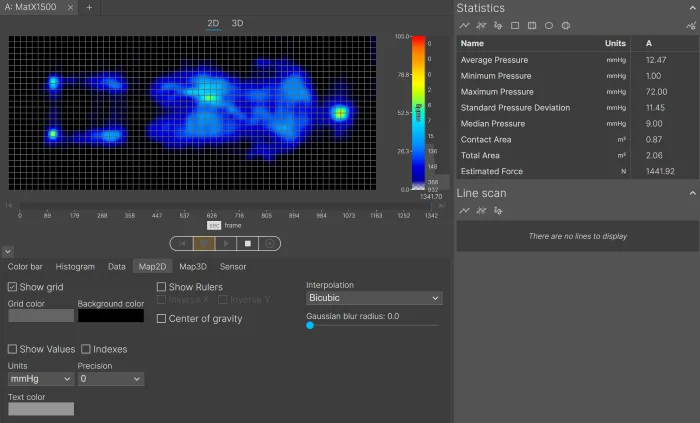This screenshot has height=423, width=700.
Task: Click the first line icon under Line scan
Action: 464,210
